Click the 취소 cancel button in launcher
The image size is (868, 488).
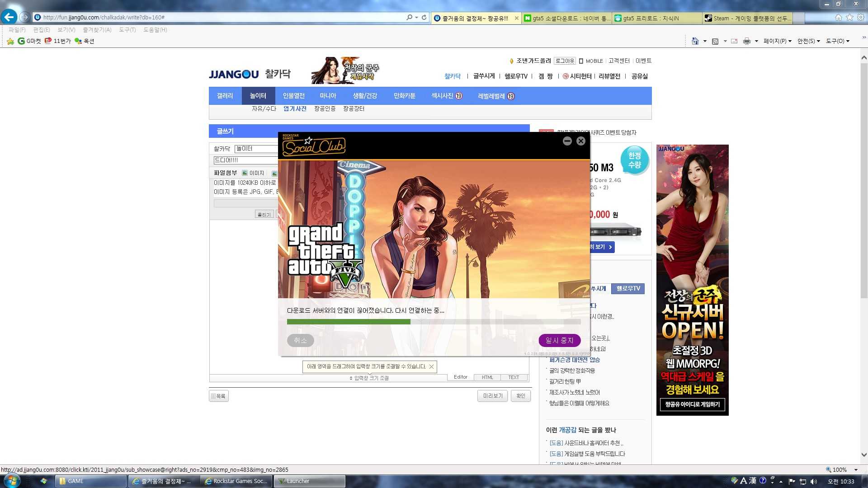coord(300,340)
